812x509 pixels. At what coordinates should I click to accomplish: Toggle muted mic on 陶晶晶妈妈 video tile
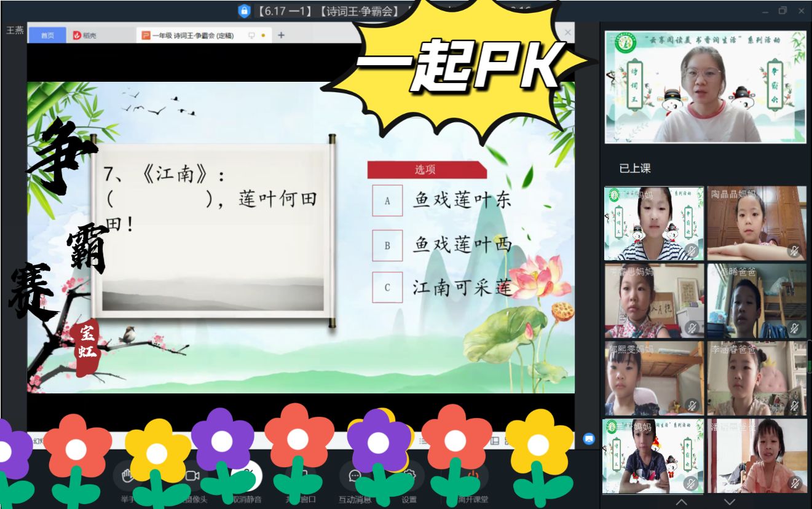coord(794,250)
